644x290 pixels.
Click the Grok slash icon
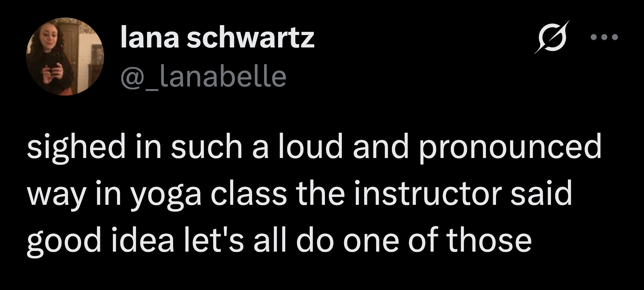554,37
